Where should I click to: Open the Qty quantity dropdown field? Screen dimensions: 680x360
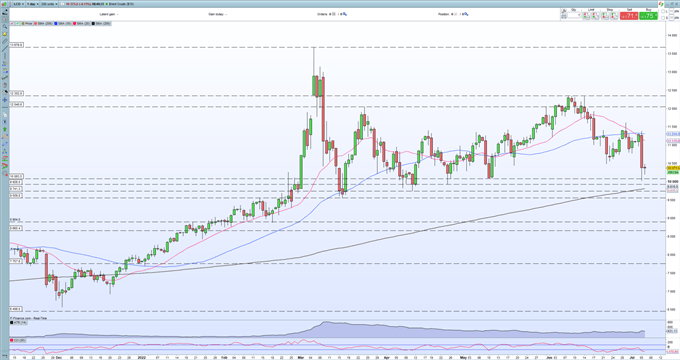pyautogui.click(x=574, y=15)
